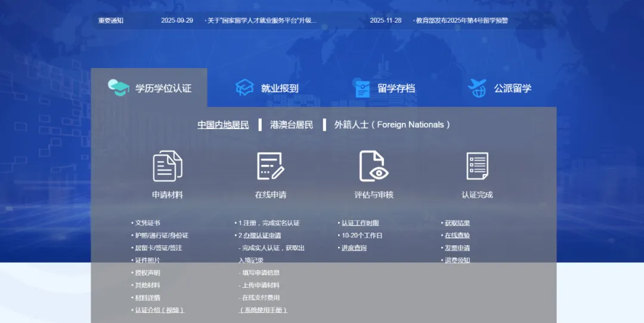Click the 就业报到 graduation cap icon
Image resolution: width=644 pixels, height=323 pixels.
[245, 88]
